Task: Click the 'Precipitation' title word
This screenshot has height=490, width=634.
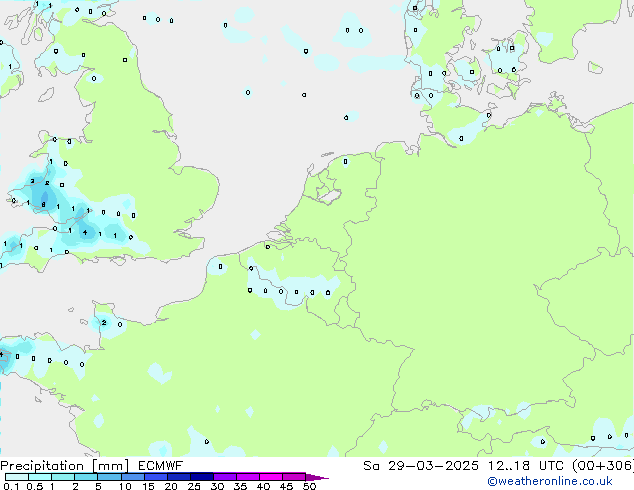Action: point(42,466)
